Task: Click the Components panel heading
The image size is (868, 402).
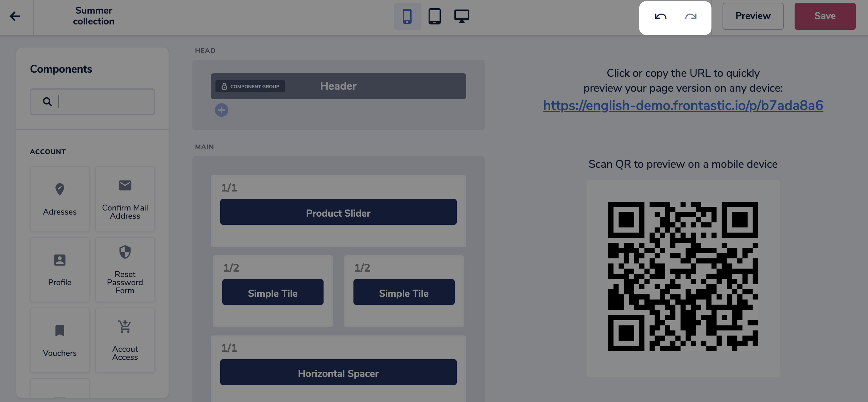Action: point(61,69)
